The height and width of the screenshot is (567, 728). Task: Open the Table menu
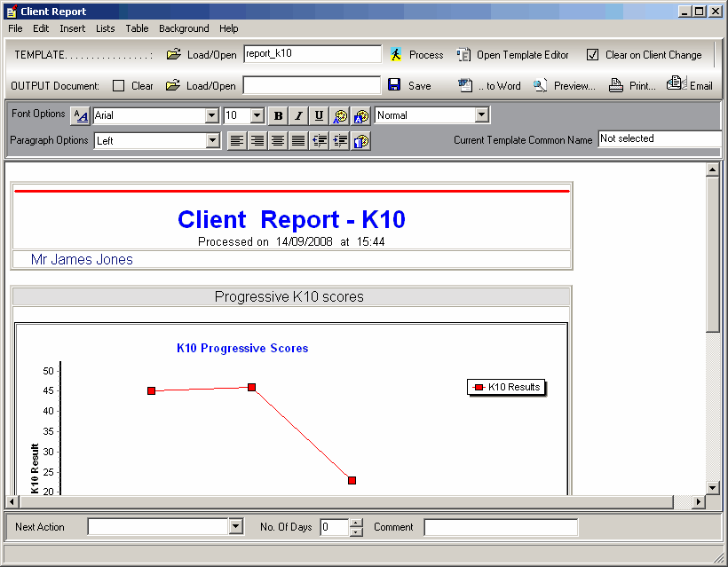(137, 28)
